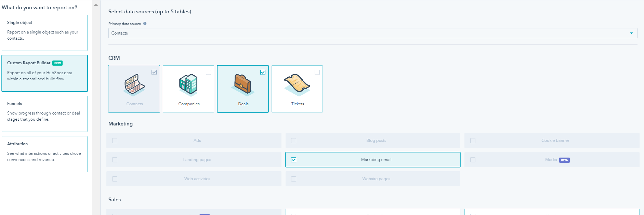The image size is (644, 215).
Task: Click the Cookie banner label
Action: 555,140
